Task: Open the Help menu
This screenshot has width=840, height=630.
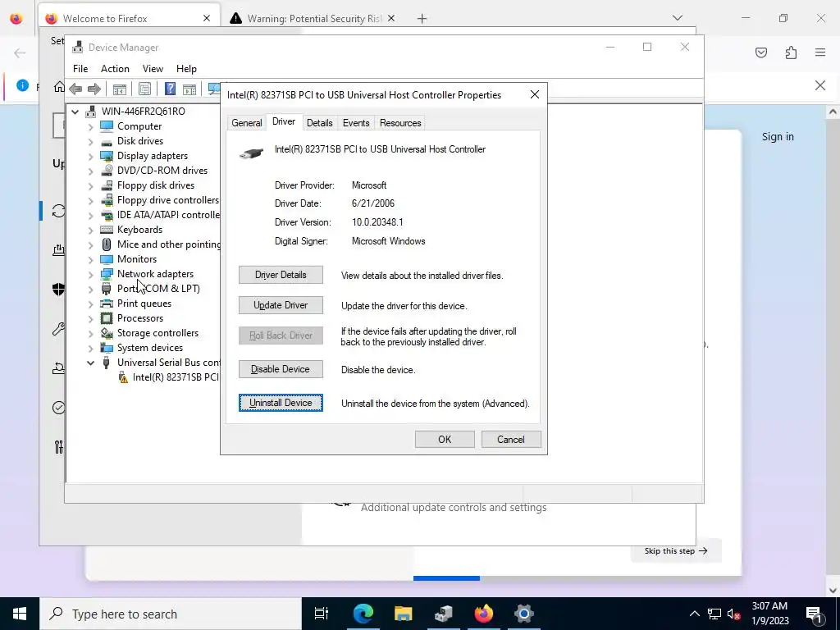Action: point(186,69)
